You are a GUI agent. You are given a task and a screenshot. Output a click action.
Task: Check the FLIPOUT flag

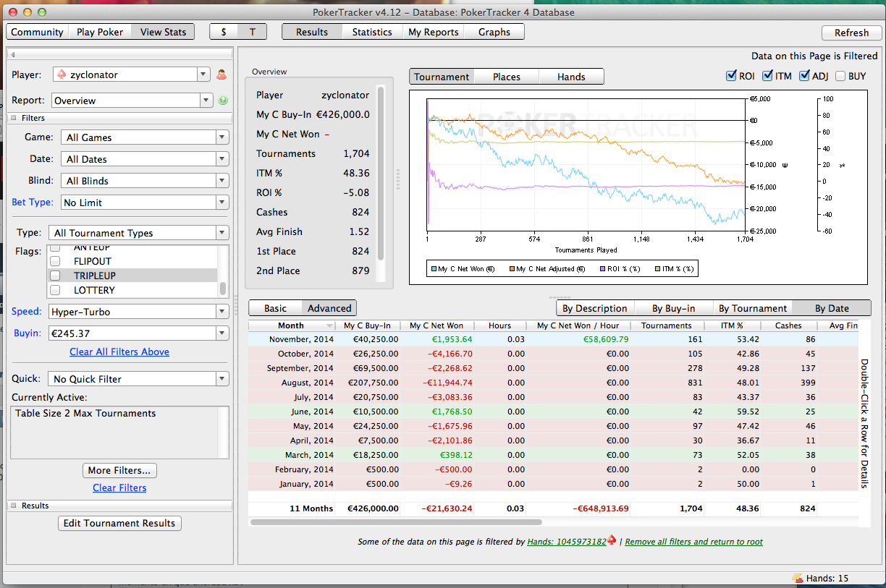tap(54, 261)
